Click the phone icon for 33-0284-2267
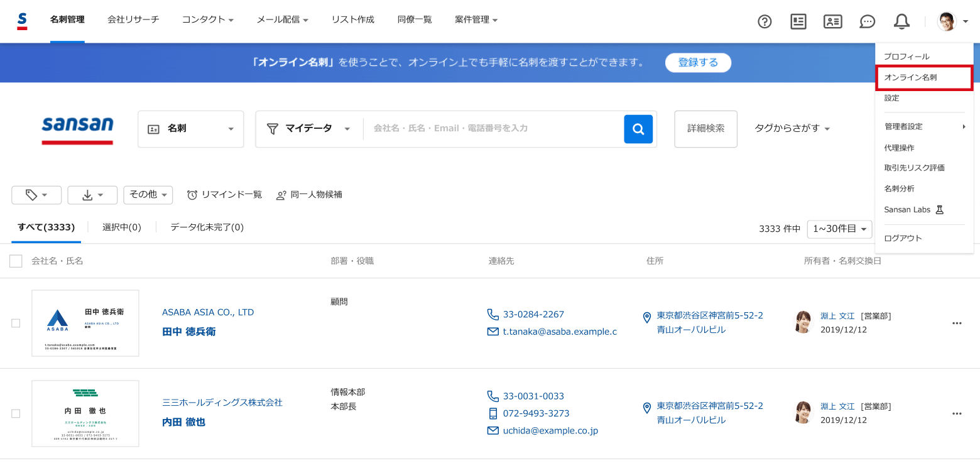The height and width of the screenshot is (468, 980). (493, 314)
